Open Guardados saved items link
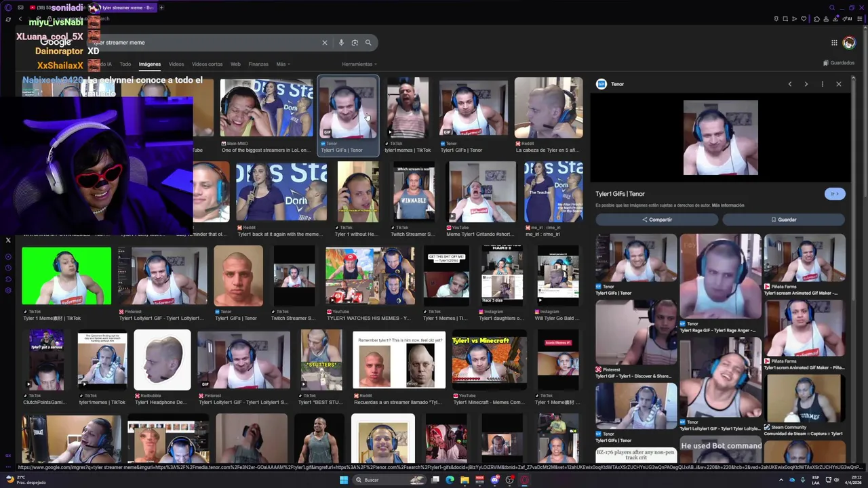Image resolution: width=868 pixels, height=488 pixels. point(838,63)
